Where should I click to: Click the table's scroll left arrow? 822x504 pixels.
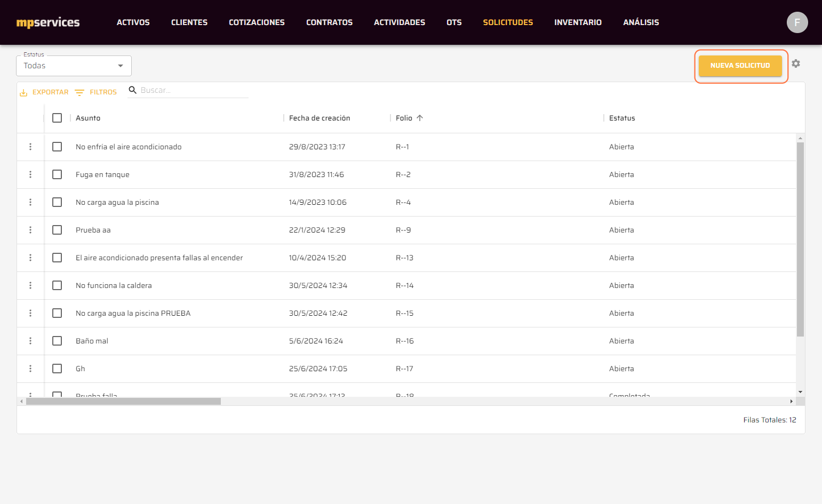click(x=21, y=401)
